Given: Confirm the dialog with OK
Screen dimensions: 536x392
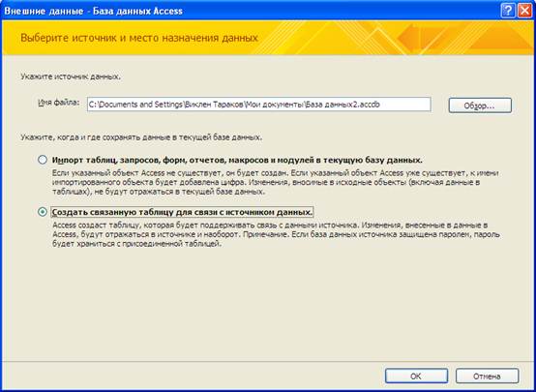Looking at the screenshot, I should (x=416, y=377).
